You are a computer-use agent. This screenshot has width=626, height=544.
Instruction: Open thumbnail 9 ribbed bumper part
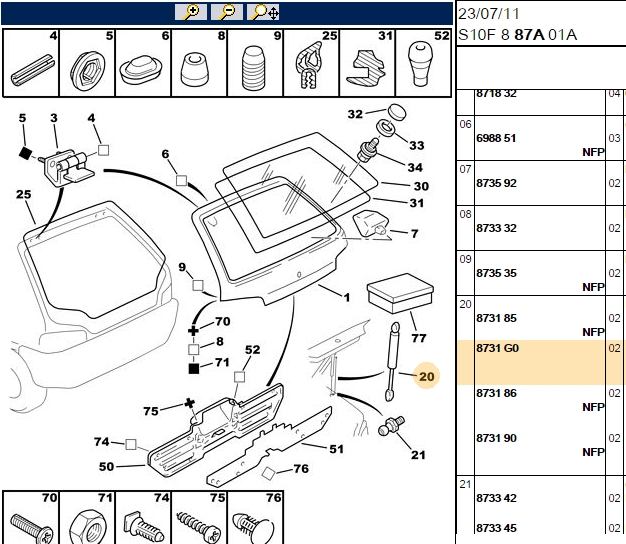click(x=255, y=63)
